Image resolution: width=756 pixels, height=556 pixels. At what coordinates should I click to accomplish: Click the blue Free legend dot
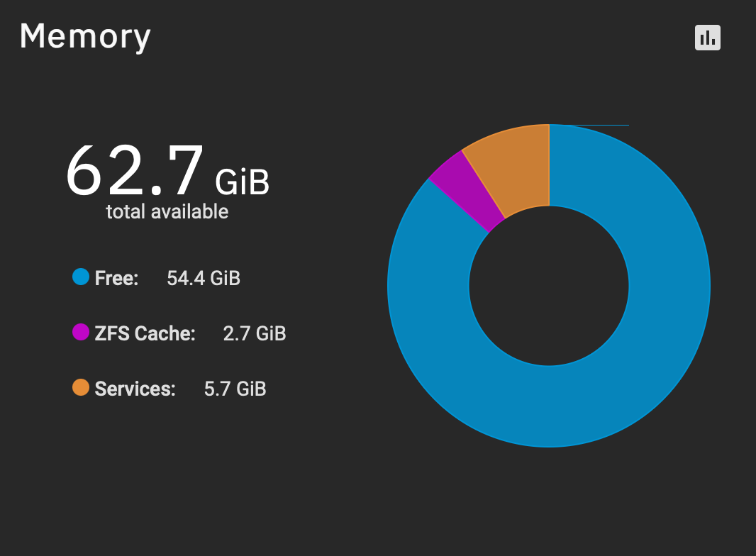point(81,277)
